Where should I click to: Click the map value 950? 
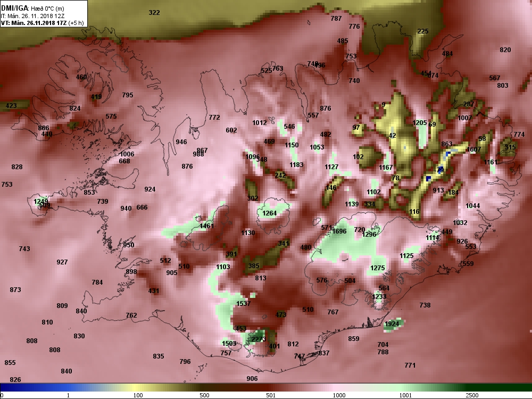[129, 245]
